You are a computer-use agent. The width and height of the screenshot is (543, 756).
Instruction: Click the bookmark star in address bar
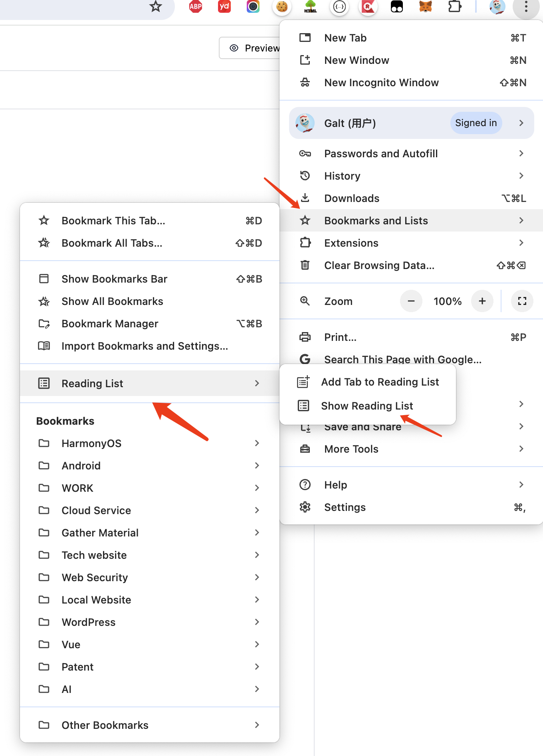(x=155, y=6)
